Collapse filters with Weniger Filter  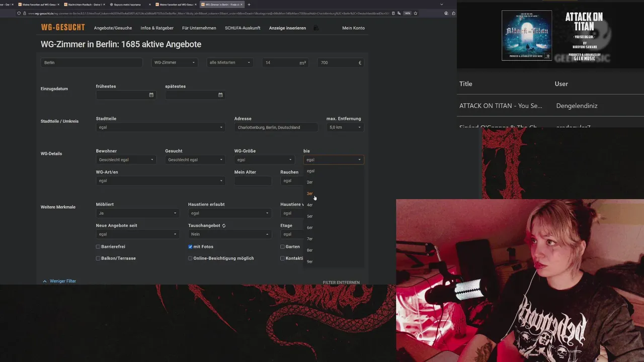click(59, 281)
